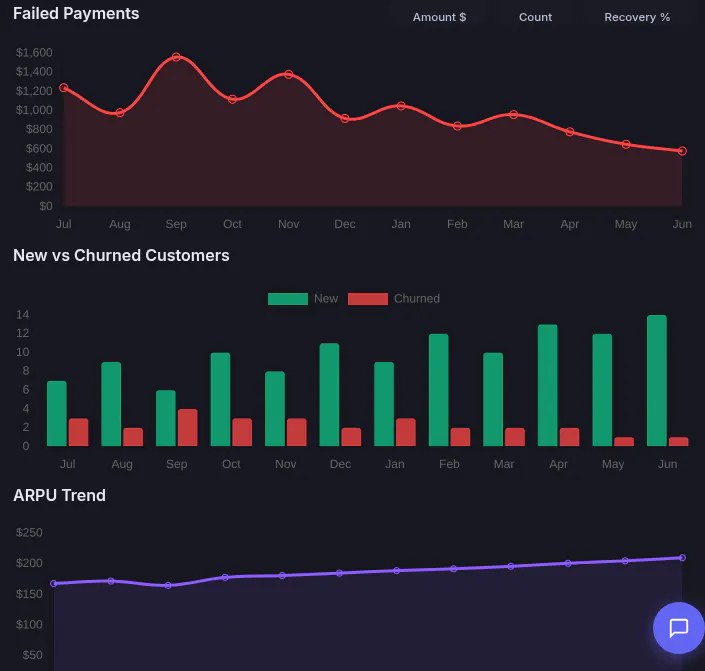The width and height of the screenshot is (705, 671).
Task: Select the Mar data point on Failed Payments
Action: [513, 115]
